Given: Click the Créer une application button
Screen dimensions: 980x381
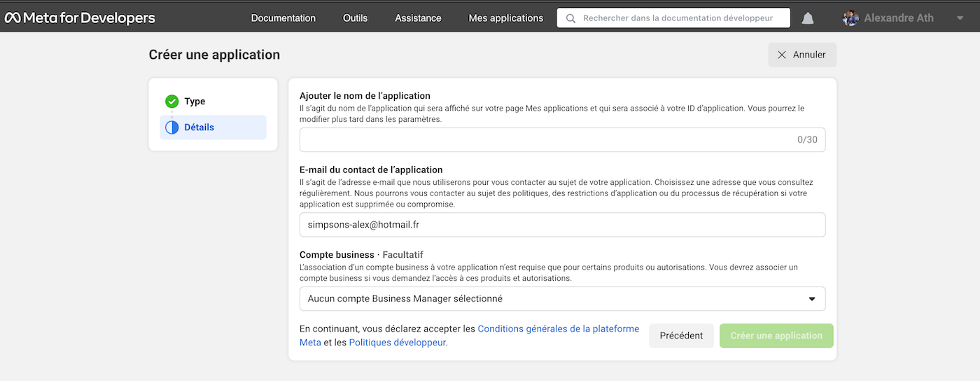Looking at the screenshot, I should (x=776, y=335).
